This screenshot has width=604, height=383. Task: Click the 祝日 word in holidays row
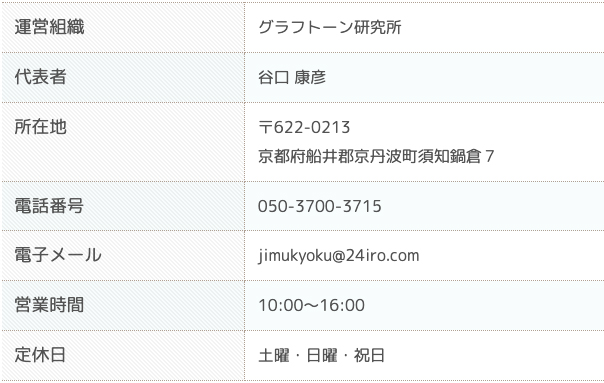click(x=369, y=355)
